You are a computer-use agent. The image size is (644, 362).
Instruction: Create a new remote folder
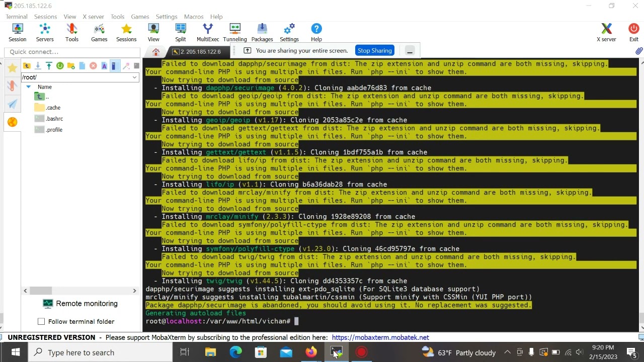[x=71, y=66]
